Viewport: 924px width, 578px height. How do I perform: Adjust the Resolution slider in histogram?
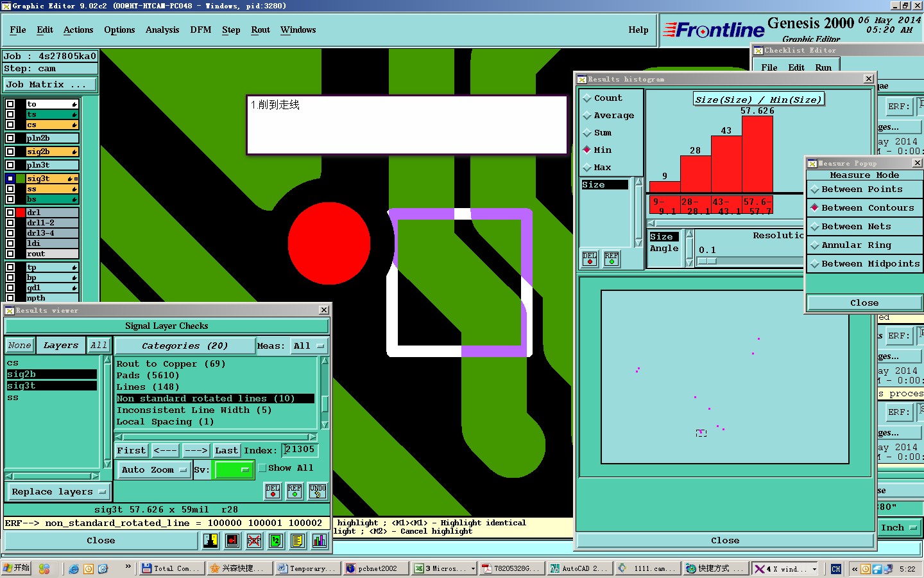click(706, 261)
